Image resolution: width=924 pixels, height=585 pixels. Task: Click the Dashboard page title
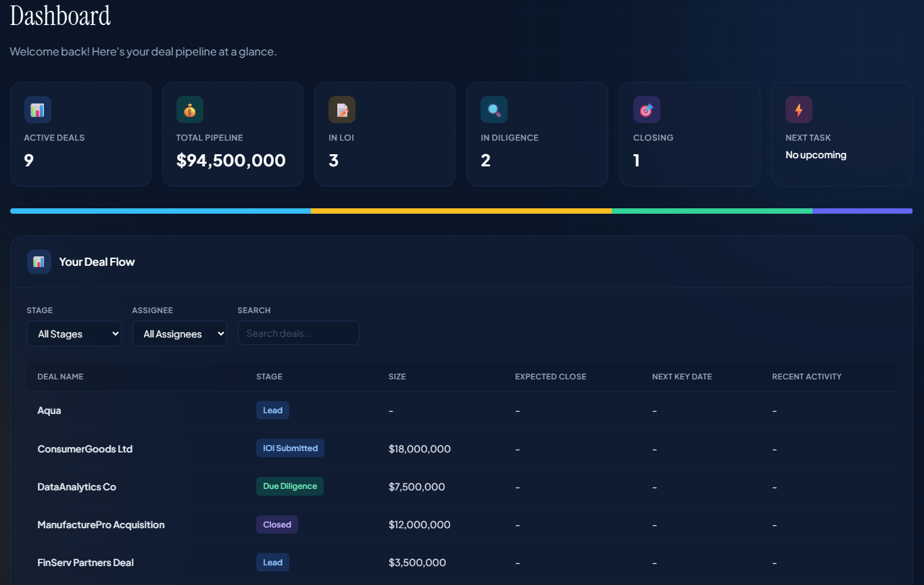[60, 15]
